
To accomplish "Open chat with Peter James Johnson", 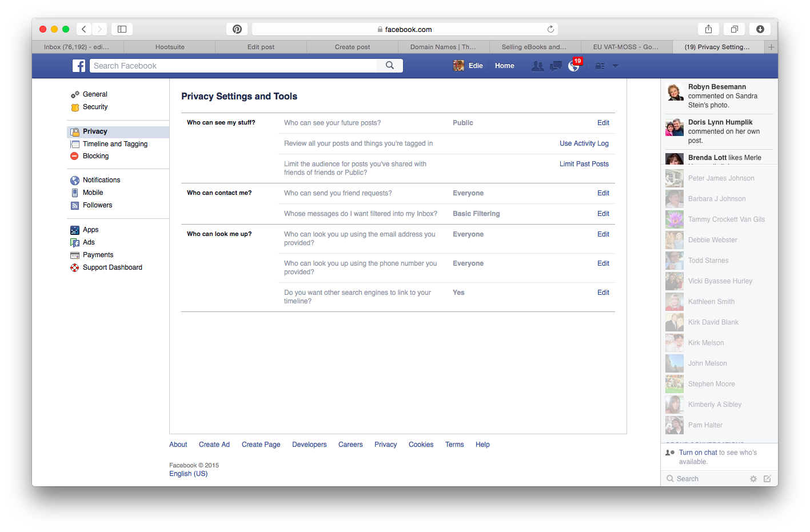I will pos(719,178).
